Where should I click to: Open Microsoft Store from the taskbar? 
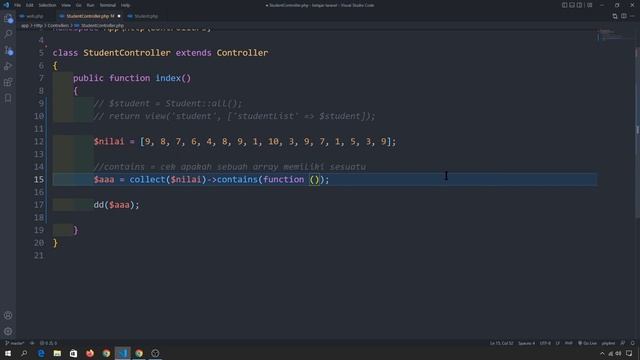tap(73, 353)
